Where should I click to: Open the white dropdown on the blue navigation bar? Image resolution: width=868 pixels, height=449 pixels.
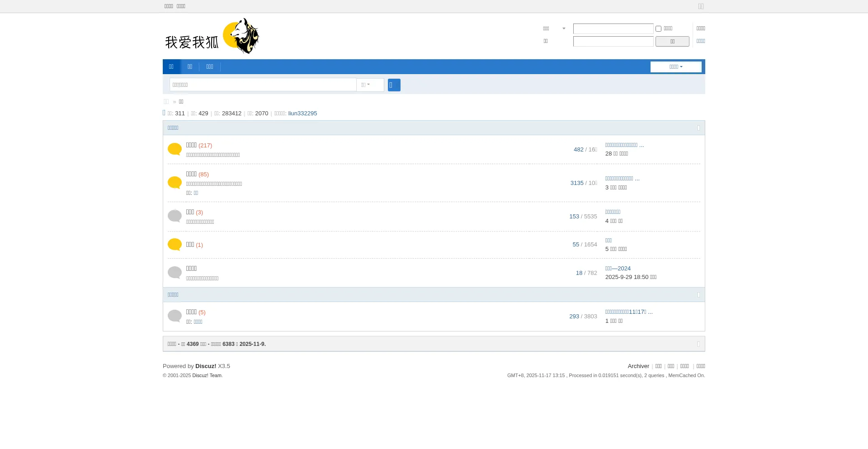675,67
